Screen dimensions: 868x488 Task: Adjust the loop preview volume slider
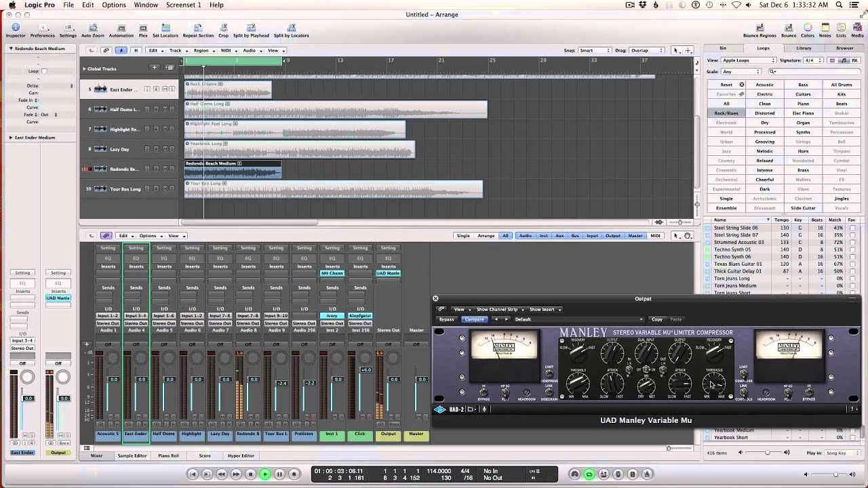pyautogui.click(x=768, y=453)
